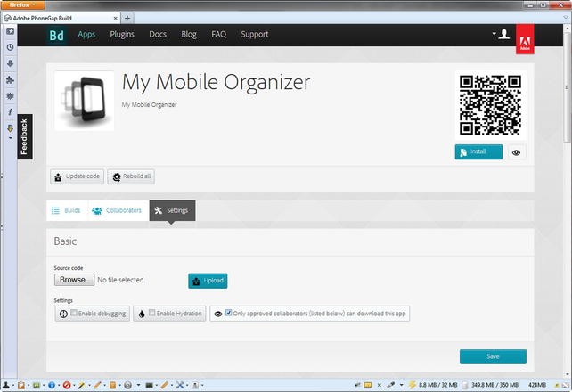
Task: Open the bookmarks star sidebar icon
Action: click(x=10, y=31)
